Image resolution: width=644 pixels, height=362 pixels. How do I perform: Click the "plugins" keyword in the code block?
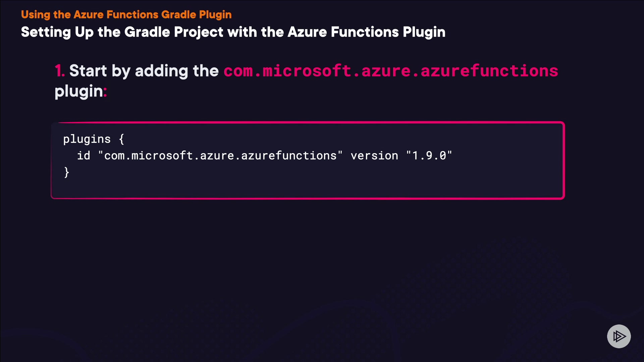(87, 139)
